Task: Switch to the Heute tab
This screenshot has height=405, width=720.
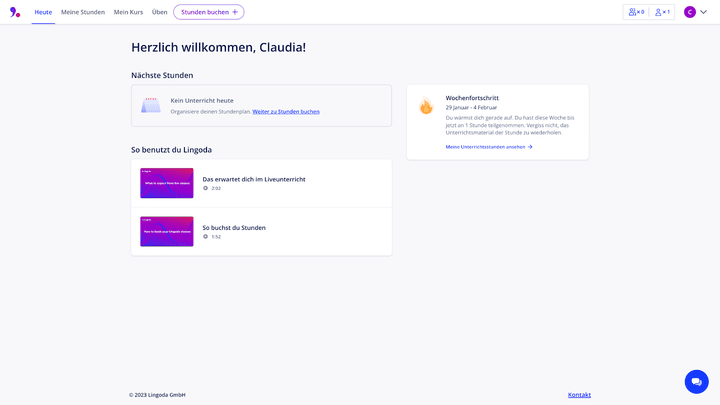Action: pyautogui.click(x=43, y=12)
